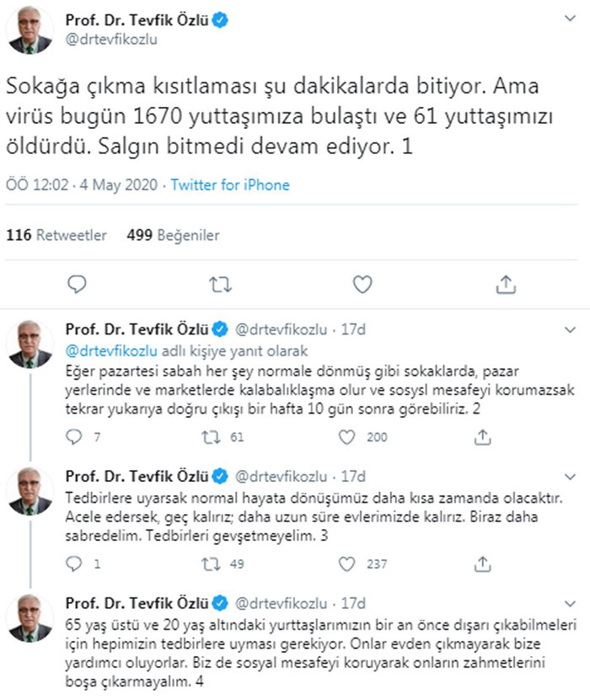Retweet the main tweet
This screenshot has height=700, width=590.
(219, 284)
